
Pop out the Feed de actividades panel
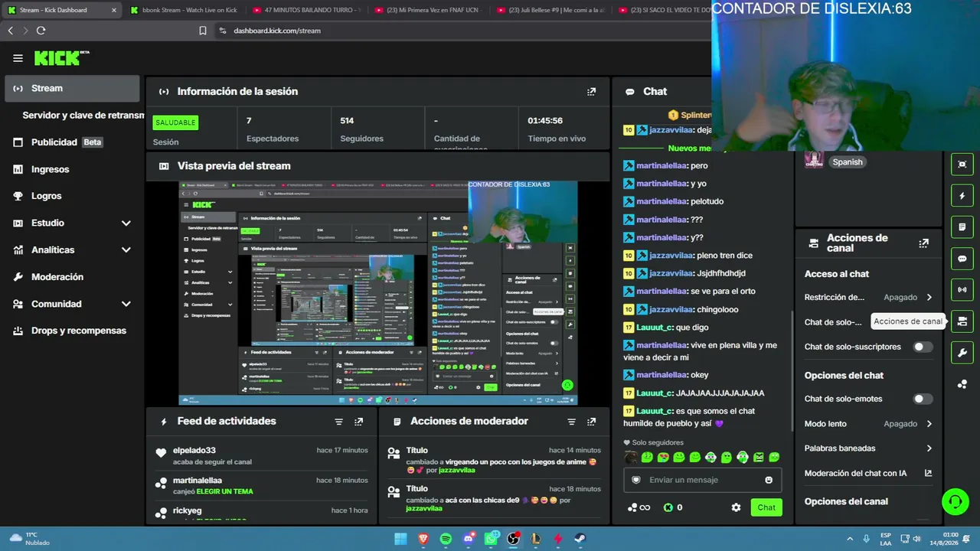pyautogui.click(x=358, y=422)
